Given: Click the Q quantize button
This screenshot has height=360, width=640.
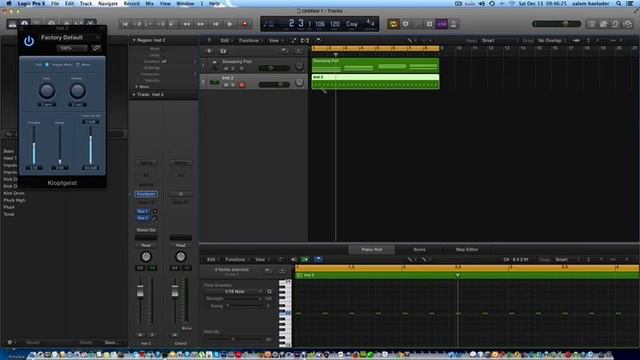Looking at the screenshot, I should pos(269,291).
